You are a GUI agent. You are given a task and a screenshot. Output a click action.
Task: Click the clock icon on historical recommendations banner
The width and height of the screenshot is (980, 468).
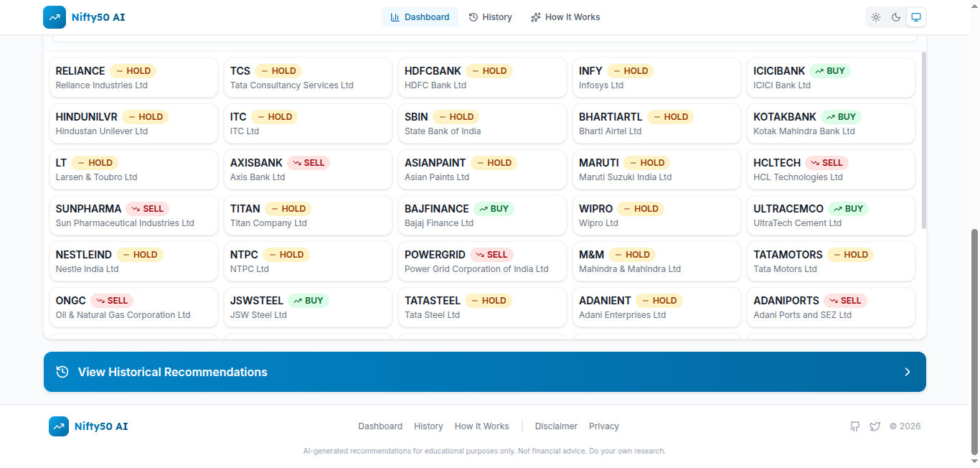pos(62,372)
